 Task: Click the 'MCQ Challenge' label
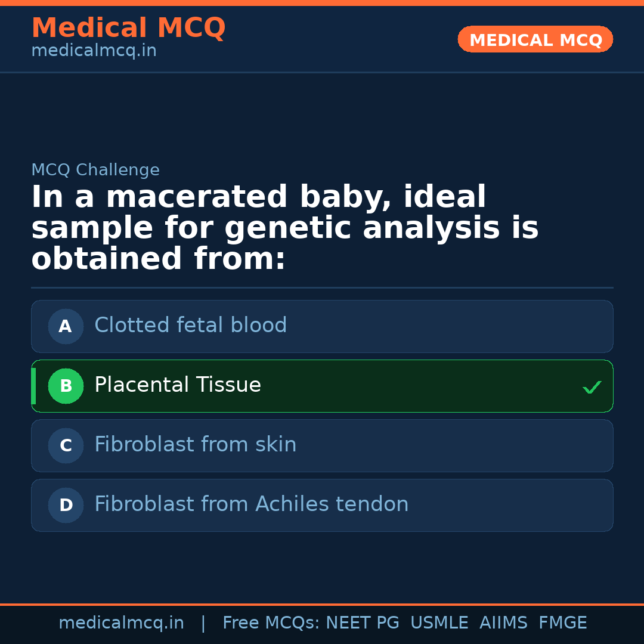[x=95, y=170]
